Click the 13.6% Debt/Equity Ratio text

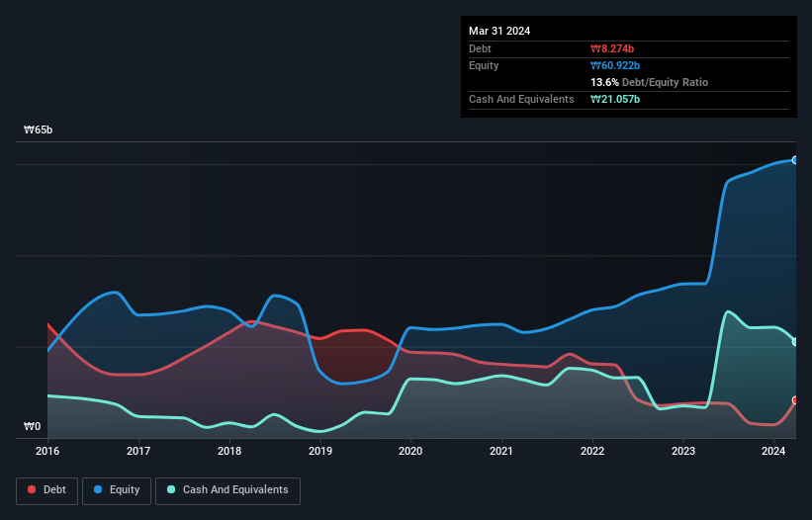650,82
